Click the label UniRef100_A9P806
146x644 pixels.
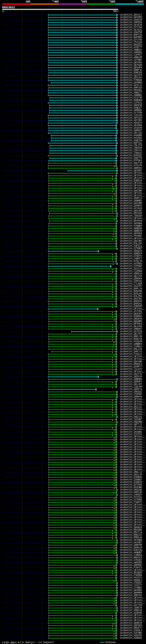click(131, 22)
